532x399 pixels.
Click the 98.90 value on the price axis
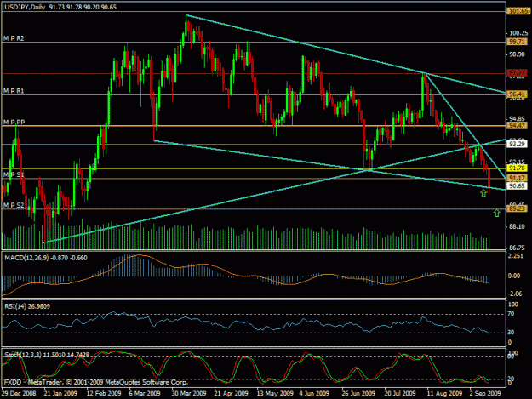point(517,54)
